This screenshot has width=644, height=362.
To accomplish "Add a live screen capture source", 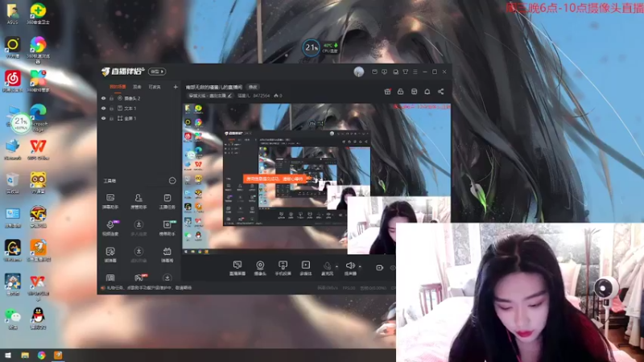I will pyautogui.click(x=237, y=268).
